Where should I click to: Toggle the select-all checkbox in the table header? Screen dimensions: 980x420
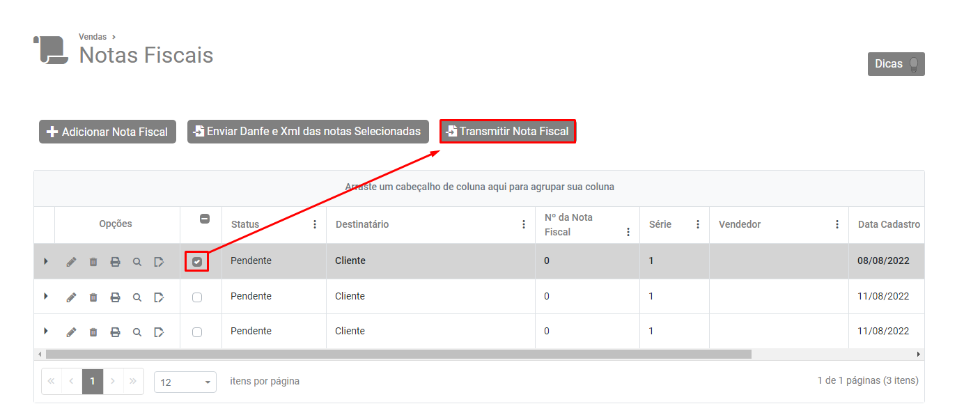[x=205, y=219]
